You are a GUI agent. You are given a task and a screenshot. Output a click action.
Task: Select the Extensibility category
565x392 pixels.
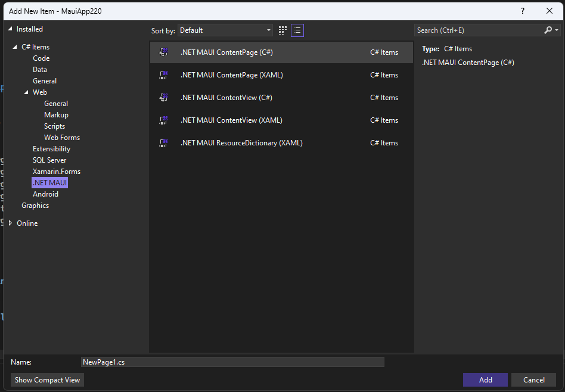coord(51,149)
